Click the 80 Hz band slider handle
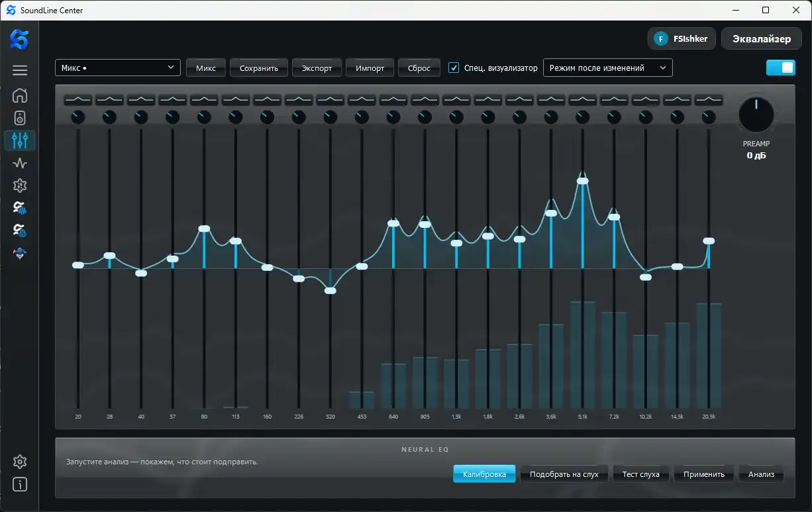The image size is (812, 512). pos(204,229)
